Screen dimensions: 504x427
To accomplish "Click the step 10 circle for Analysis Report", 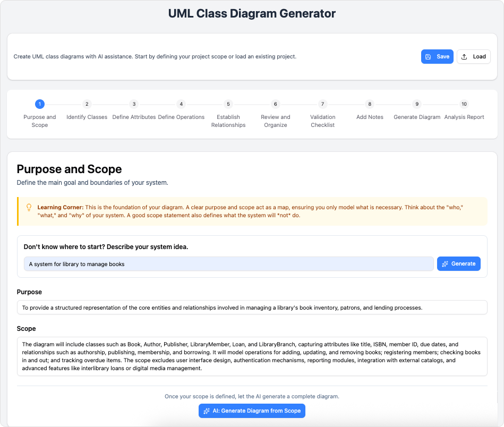I will pyautogui.click(x=464, y=104).
